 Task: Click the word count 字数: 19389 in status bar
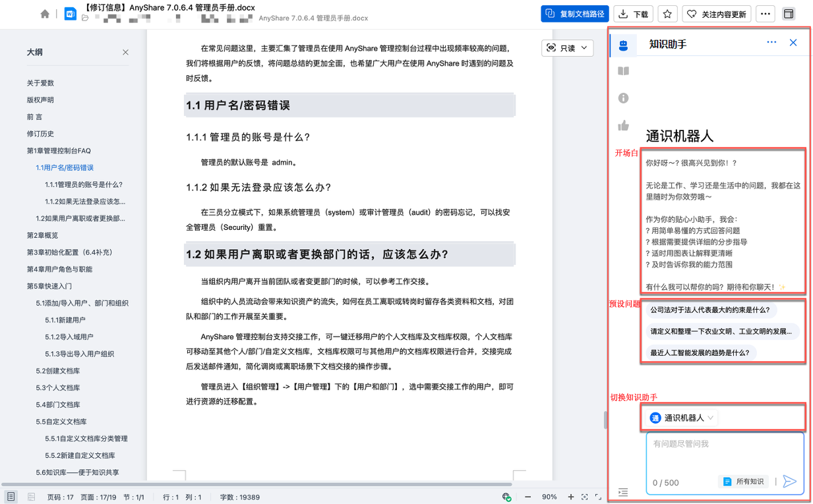[x=239, y=497]
